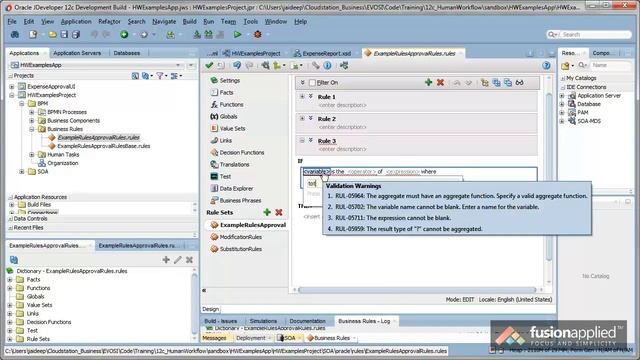Open the Refactor menu
The image size is (640, 360).
(109, 22)
